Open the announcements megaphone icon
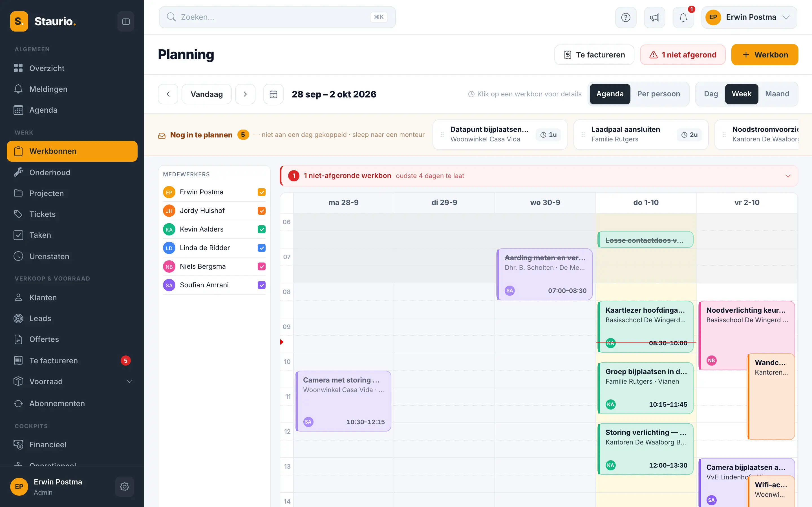 pyautogui.click(x=655, y=17)
